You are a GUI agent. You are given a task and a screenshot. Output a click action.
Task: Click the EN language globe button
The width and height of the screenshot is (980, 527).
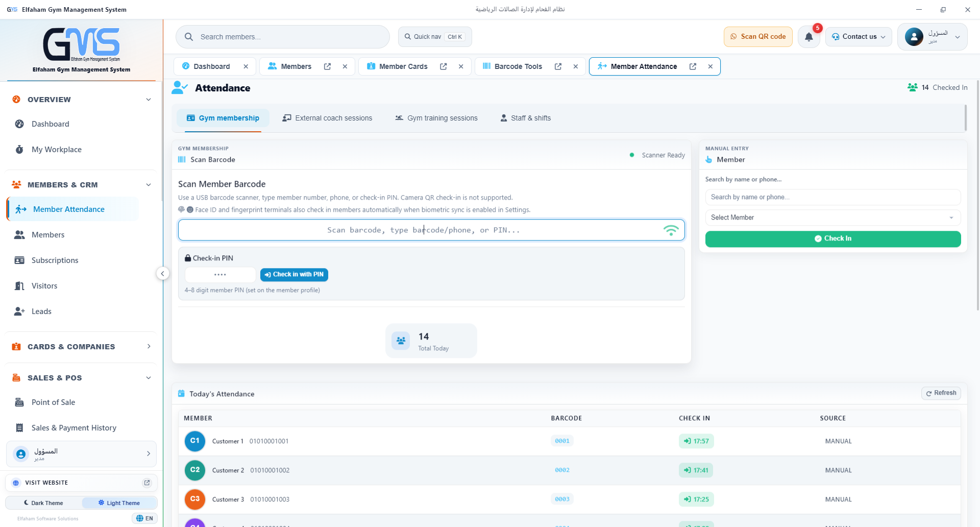(x=145, y=518)
